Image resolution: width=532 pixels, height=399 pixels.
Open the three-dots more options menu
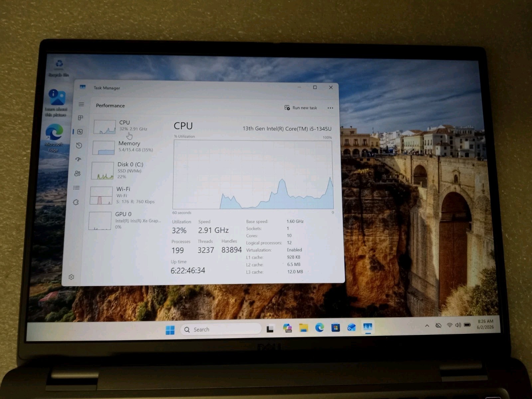[x=330, y=108]
